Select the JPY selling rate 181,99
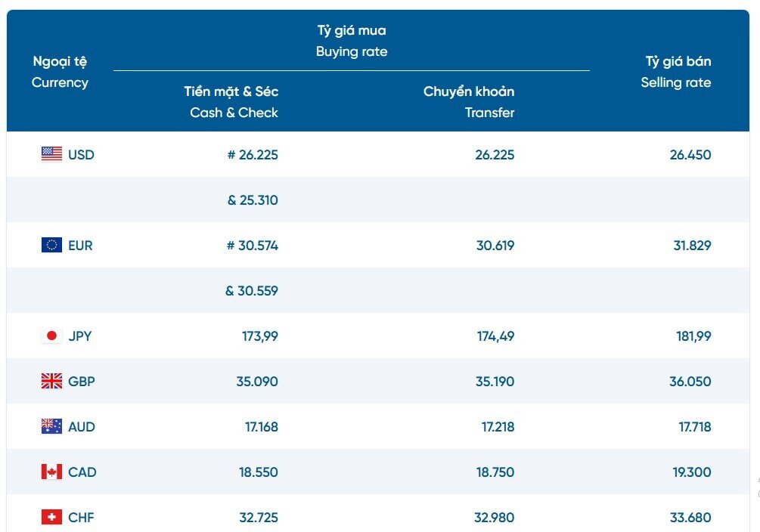Viewport: 760px width, 532px height. (x=693, y=336)
